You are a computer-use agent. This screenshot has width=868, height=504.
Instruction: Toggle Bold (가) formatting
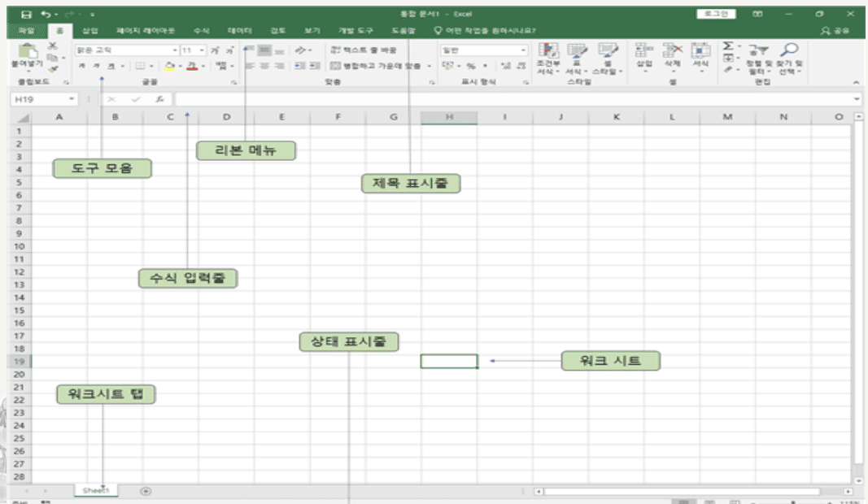(x=81, y=66)
